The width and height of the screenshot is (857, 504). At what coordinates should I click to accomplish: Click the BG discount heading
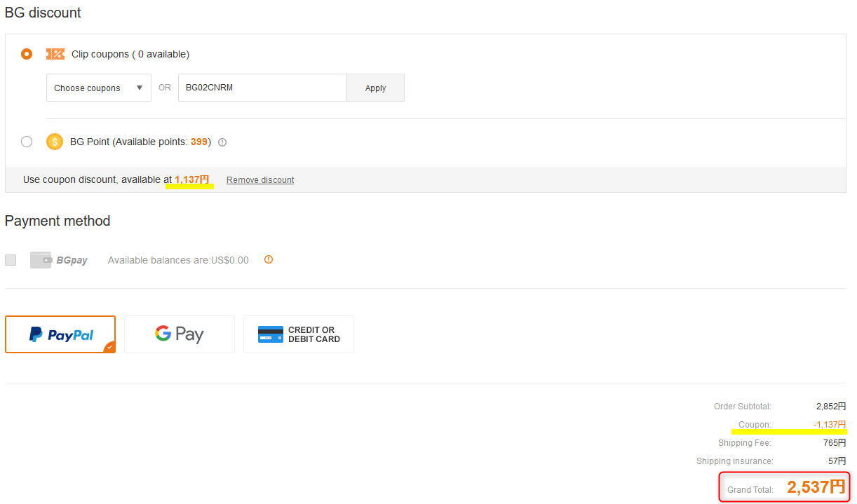point(43,13)
